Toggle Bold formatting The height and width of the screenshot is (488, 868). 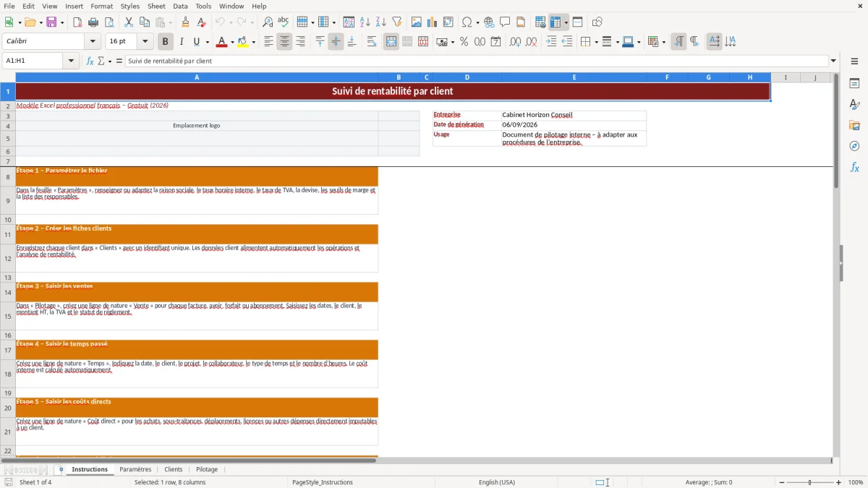click(166, 42)
